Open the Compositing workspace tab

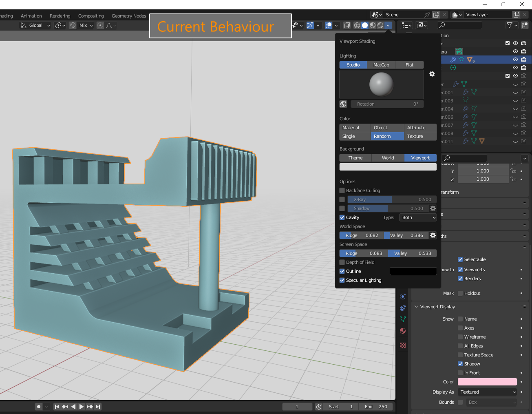point(91,16)
